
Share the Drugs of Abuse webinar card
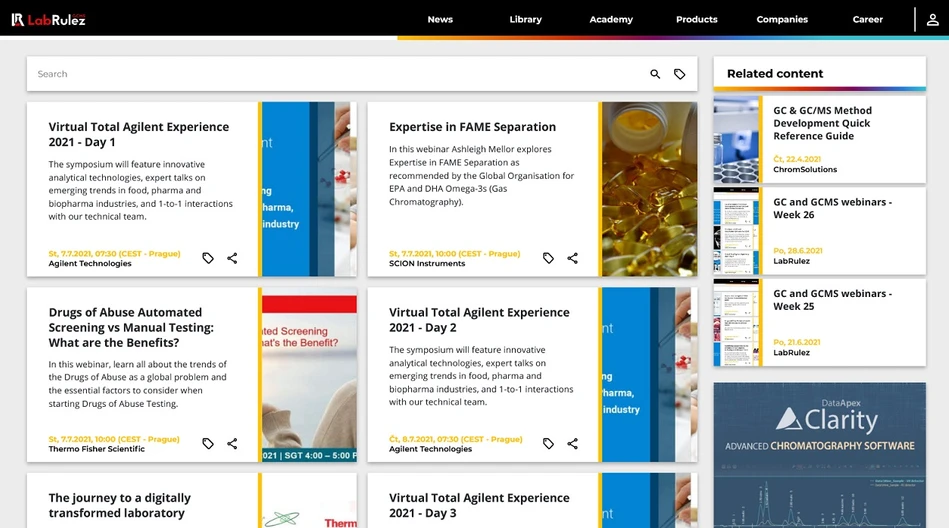pos(232,443)
